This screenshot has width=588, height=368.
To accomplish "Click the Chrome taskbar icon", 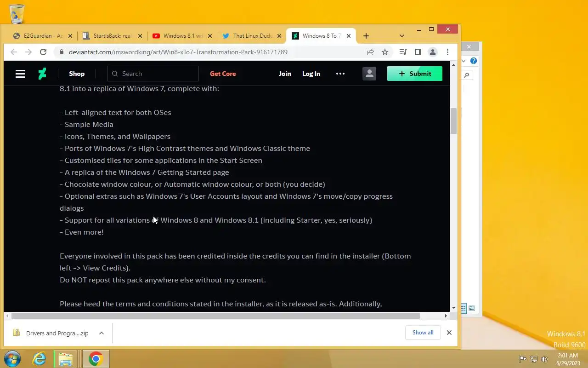I will 96,359.
